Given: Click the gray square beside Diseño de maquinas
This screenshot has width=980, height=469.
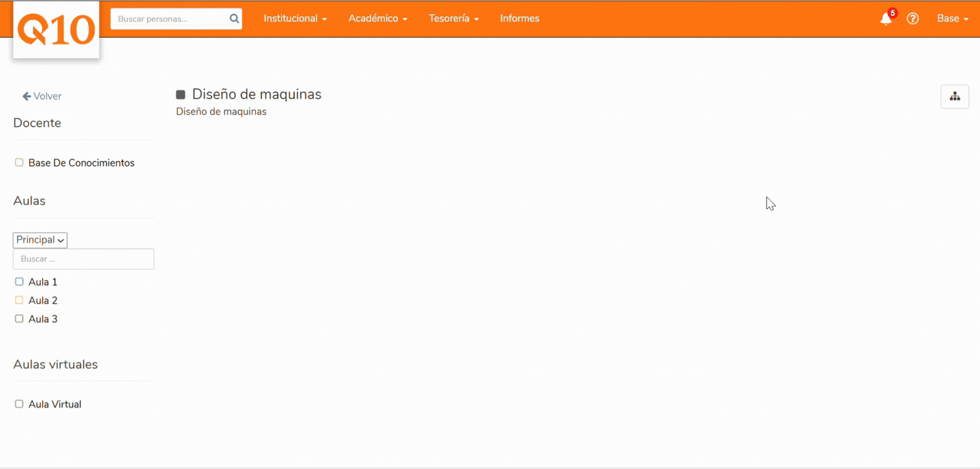Looking at the screenshot, I should [180, 95].
